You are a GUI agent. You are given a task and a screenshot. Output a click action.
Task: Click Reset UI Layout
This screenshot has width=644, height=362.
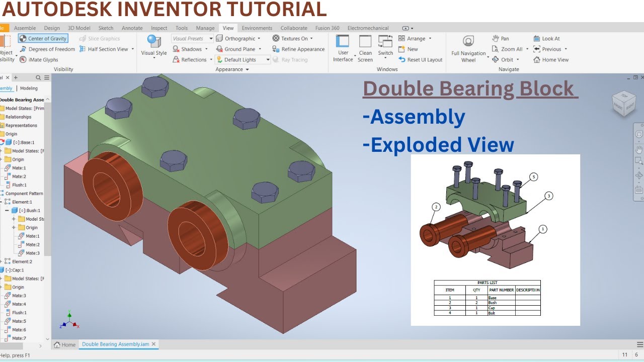tap(420, 60)
